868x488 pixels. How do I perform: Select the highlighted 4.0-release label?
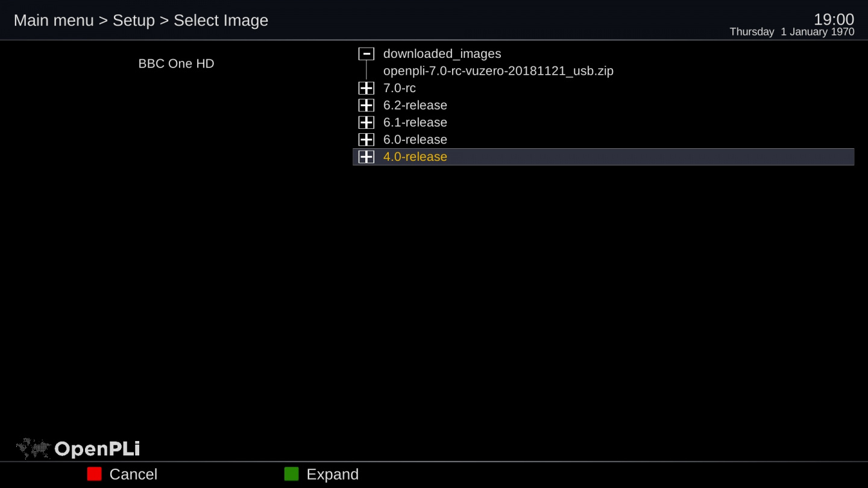pos(415,157)
